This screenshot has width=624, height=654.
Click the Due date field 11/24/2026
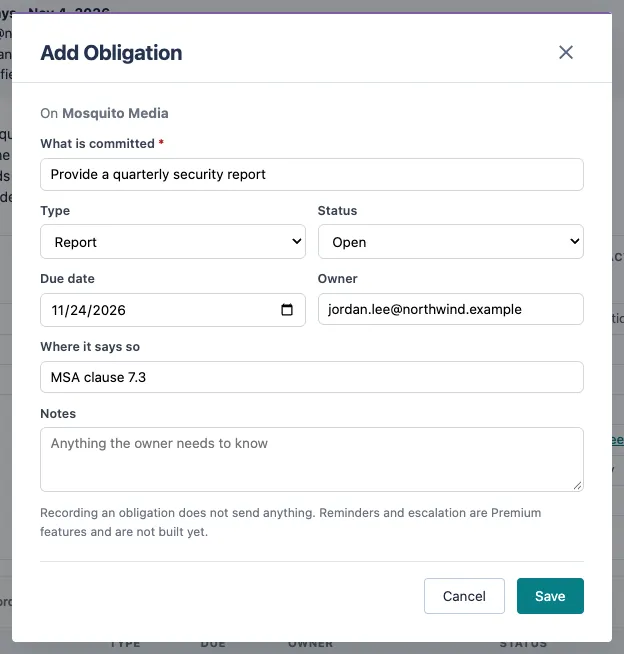[x=173, y=310]
